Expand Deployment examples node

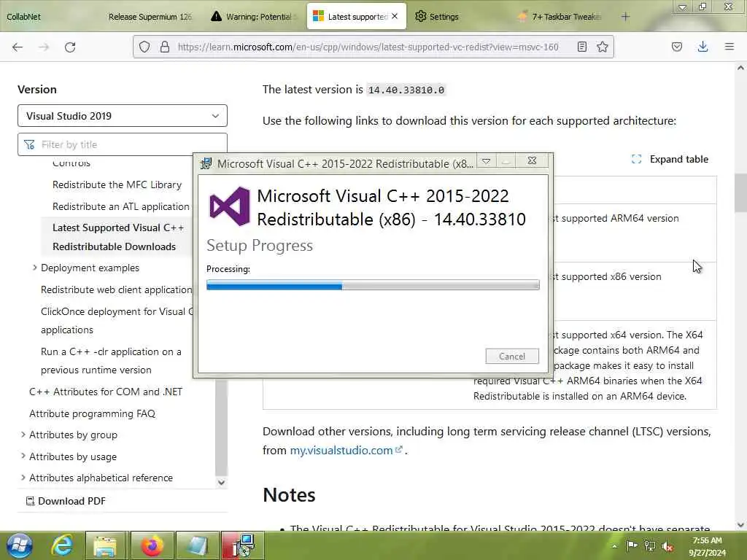pos(35,268)
